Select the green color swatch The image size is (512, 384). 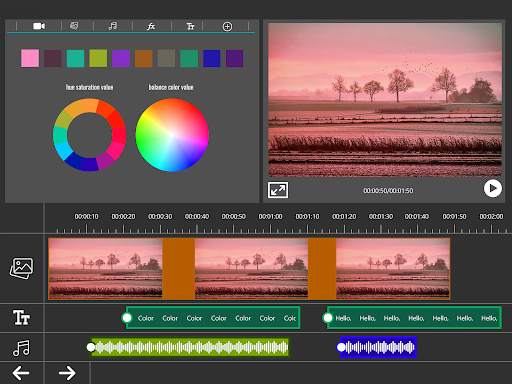pos(189,58)
